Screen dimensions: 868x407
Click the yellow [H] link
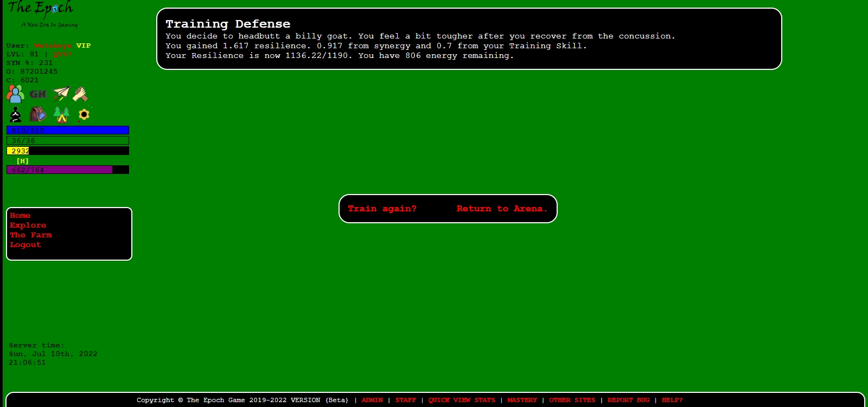pyautogui.click(x=22, y=161)
